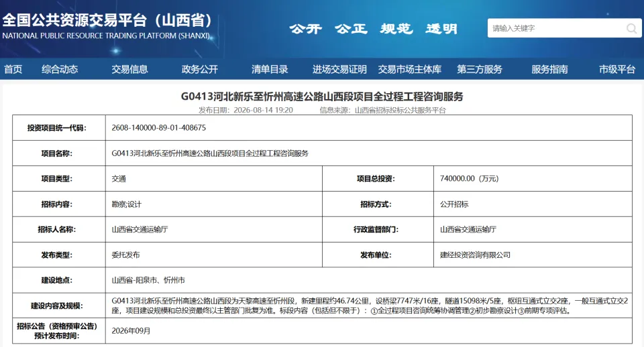Viewport: 644px width, 347px height.
Task: Click publisher 建经投资咨询有限公司
Action: (475, 255)
